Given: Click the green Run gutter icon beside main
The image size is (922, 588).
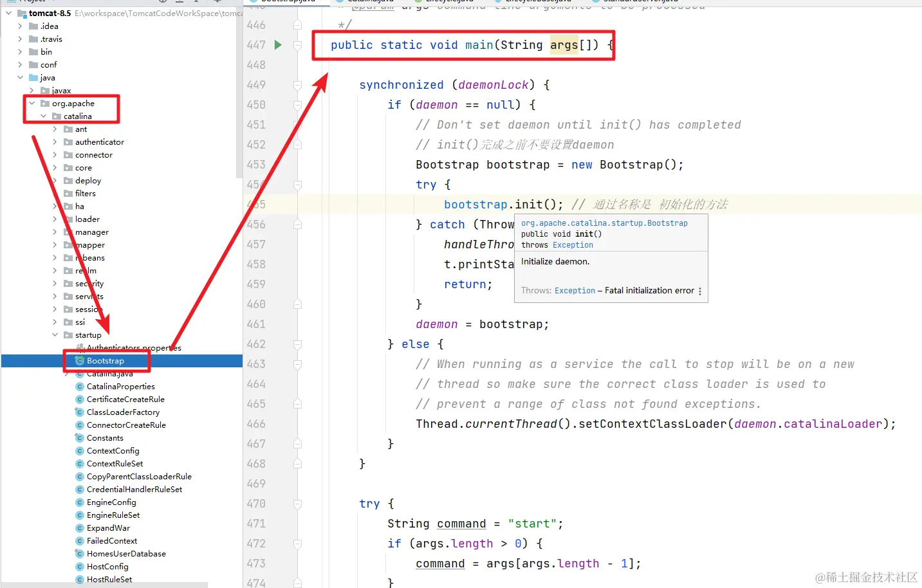Looking at the screenshot, I should tap(278, 45).
